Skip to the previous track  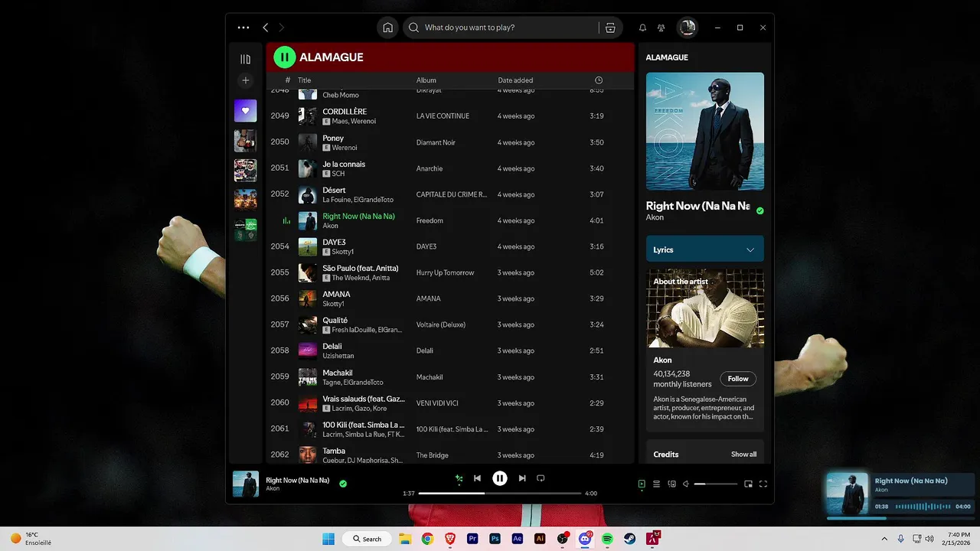pyautogui.click(x=477, y=478)
